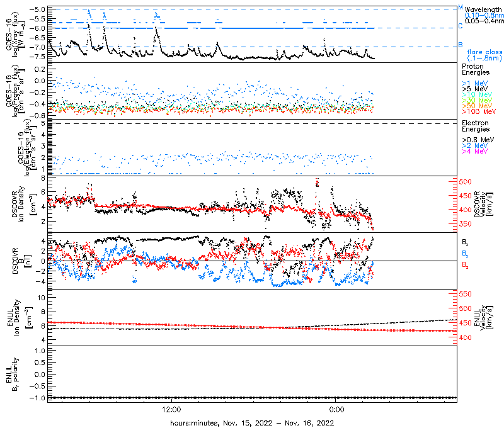Click the 'ENLIL Velocity [km/s]' right axis label
Screen dimensions: 504x428
coord(484,318)
